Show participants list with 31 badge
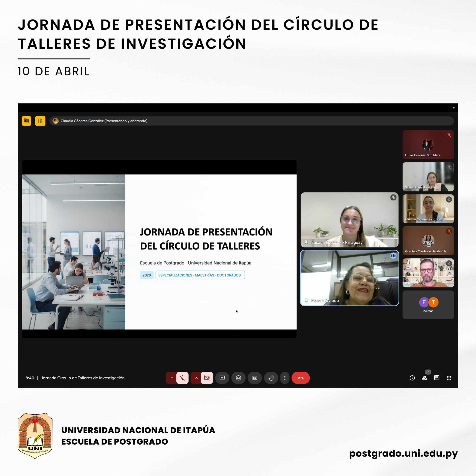The height and width of the screenshot is (476, 476). (x=424, y=378)
